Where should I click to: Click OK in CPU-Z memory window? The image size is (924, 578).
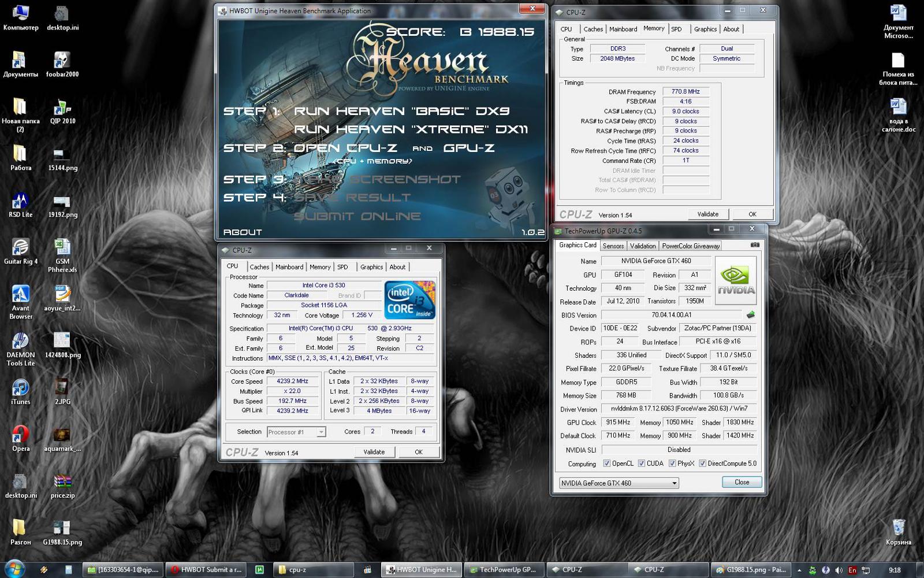click(752, 214)
